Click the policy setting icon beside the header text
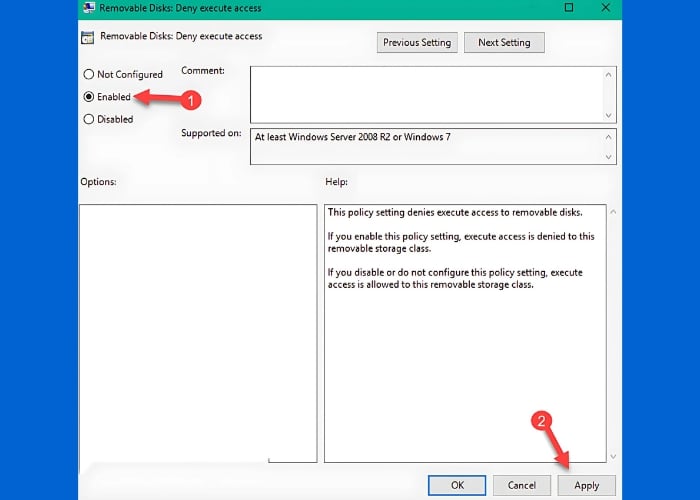 pos(91,38)
